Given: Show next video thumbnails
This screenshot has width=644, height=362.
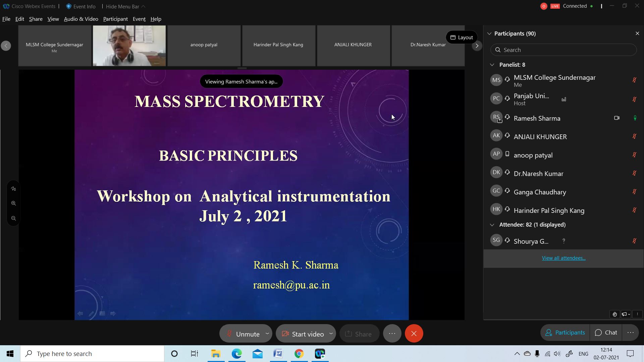Looking at the screenshot, I should point(477,46).
